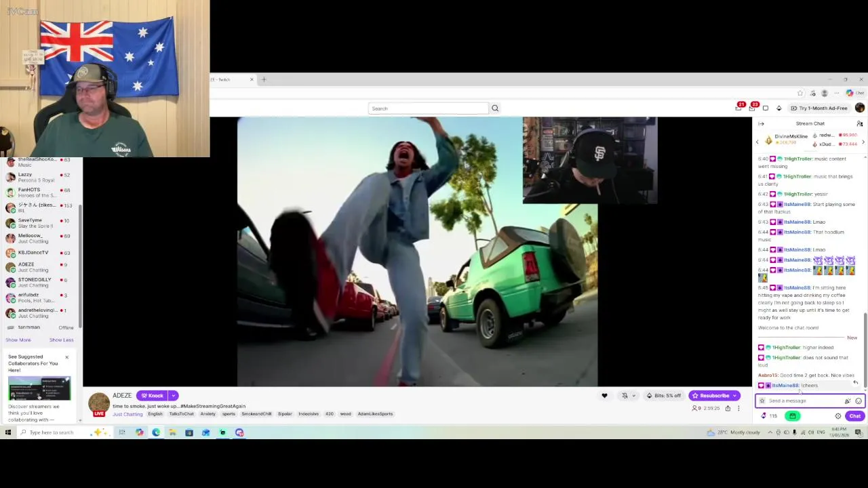Toggle the notification bell for ADEZE
The image size is (868, 488).
coord(625,396)
